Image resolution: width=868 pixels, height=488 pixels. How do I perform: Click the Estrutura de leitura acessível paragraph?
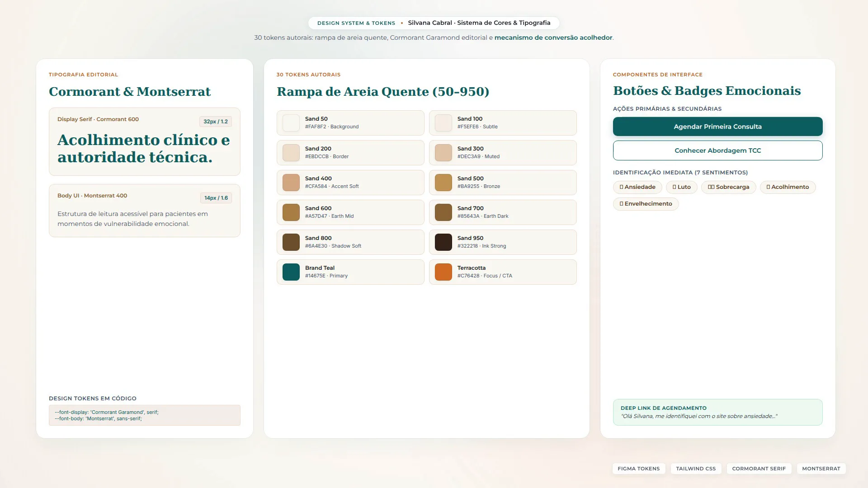point(132,219)
